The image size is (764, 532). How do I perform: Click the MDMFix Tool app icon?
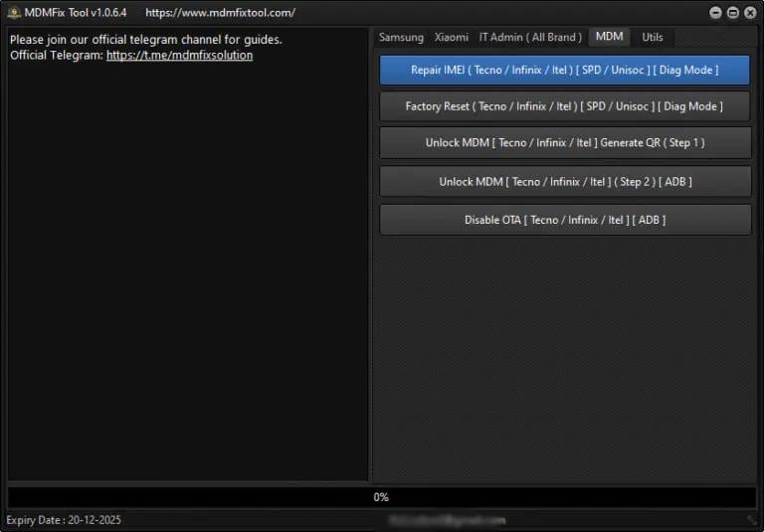pyautogui.click(x=13, y=13)
